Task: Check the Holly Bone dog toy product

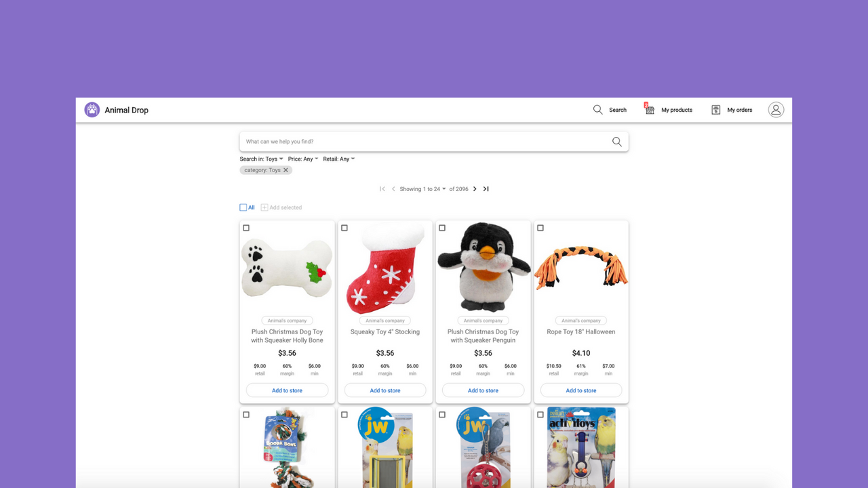Action: pyautogui.click(x=246, y=228)
